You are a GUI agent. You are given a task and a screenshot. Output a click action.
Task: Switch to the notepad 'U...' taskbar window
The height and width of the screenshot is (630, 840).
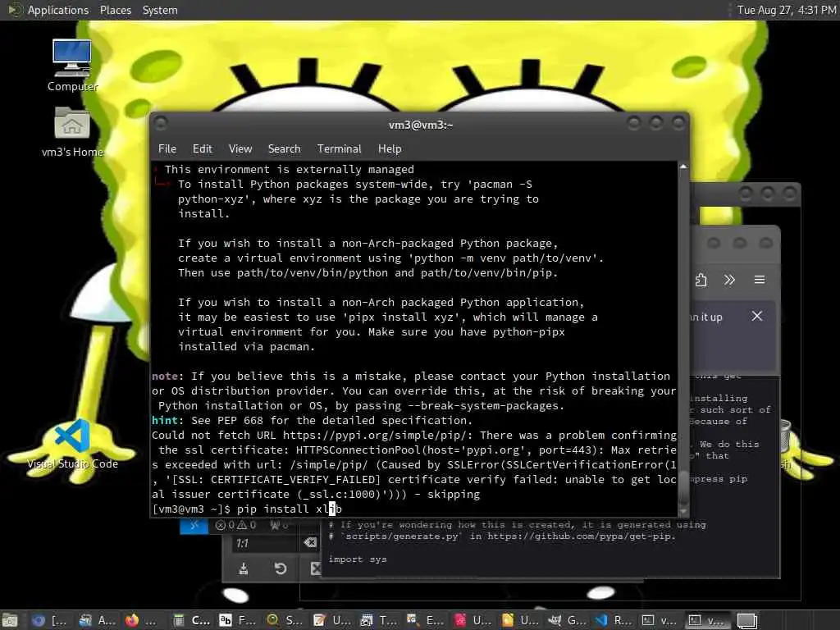point(332,620)
